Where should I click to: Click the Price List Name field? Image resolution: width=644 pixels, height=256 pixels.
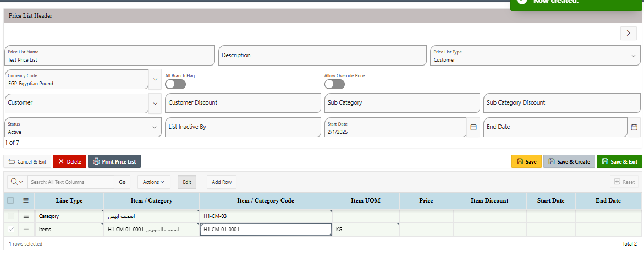(x=109, y=56)
